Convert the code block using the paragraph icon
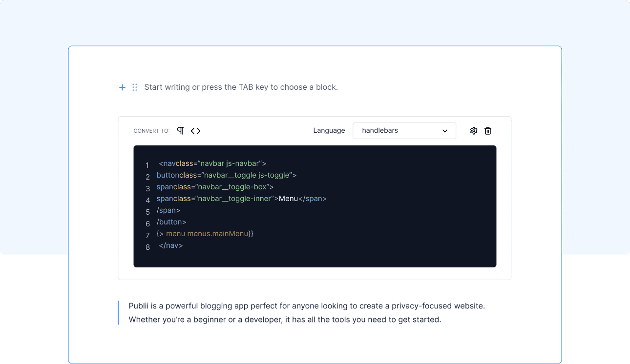630x364 pixels. pos(180,130)
